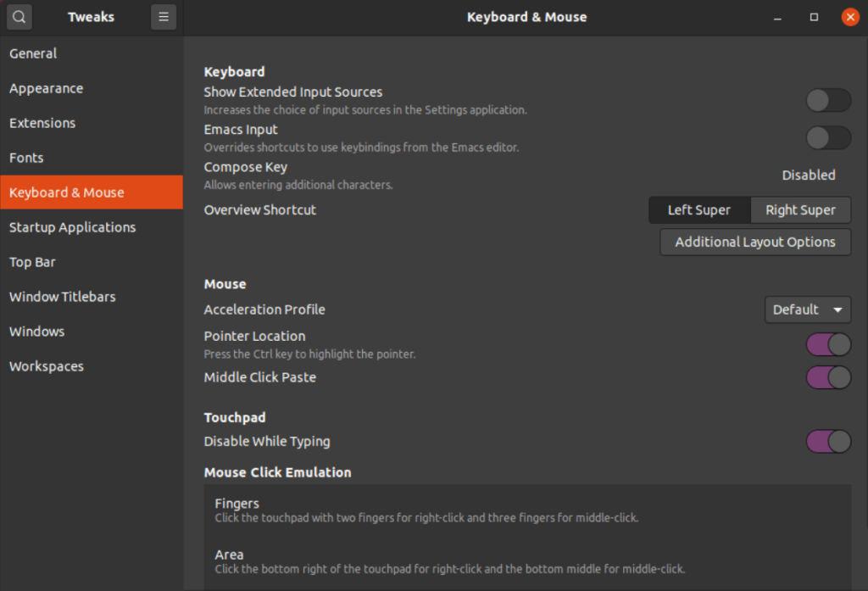The width and height of the screenshot is (868, 591).
Task: Select Startup Applications in sidebar
Action: click(x=72, y=227)
